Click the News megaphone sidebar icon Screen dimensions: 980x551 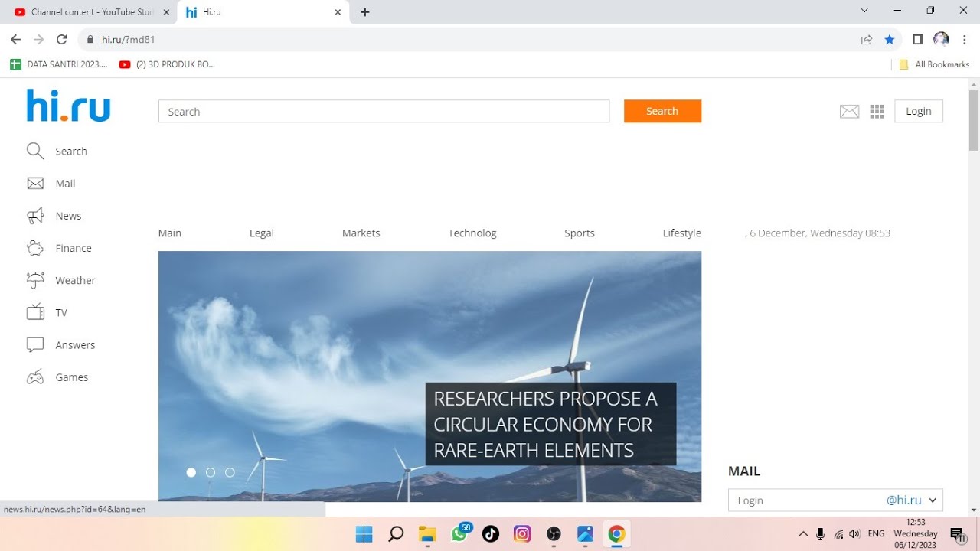pos(35,216)
